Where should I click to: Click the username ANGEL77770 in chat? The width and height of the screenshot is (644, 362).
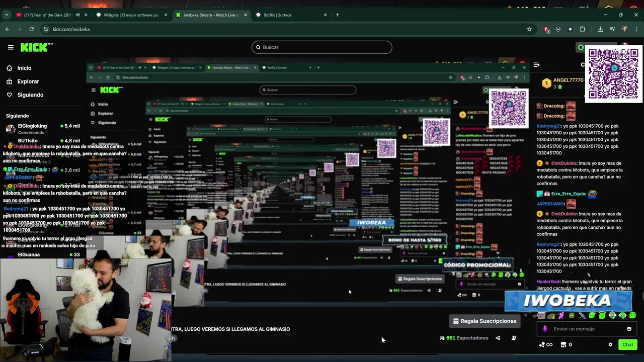[569, 80]
